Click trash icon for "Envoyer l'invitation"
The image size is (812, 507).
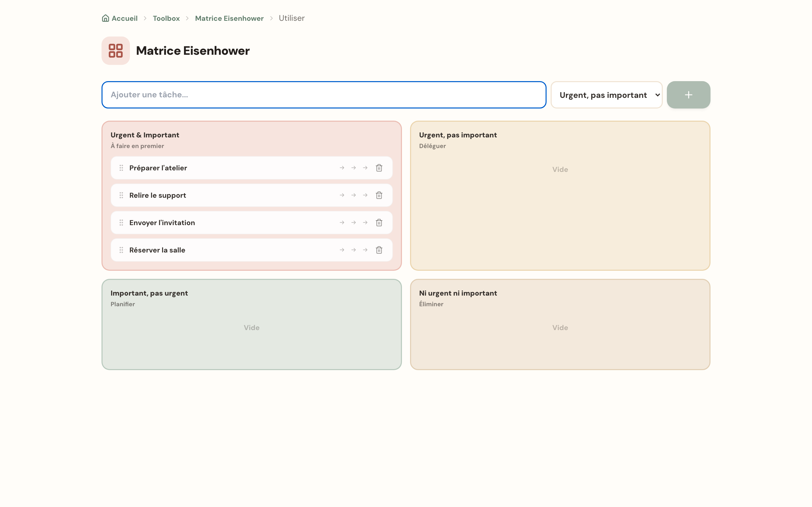coord(379,223)
